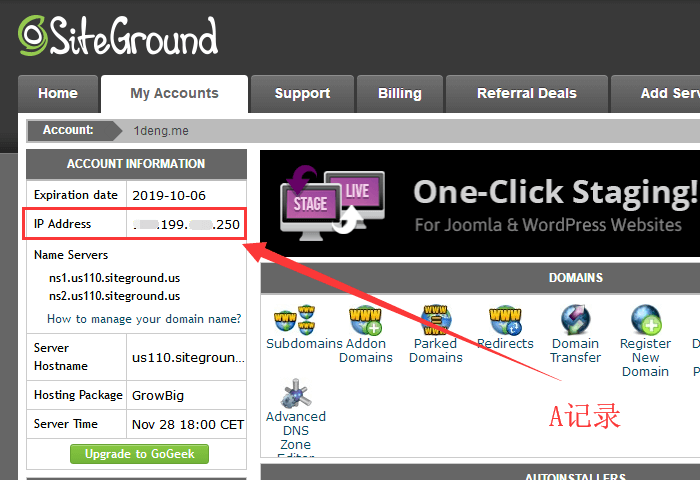Open the Addon Domains icon
This screenshot has width=700, height=480.
[x=366, y=320]
